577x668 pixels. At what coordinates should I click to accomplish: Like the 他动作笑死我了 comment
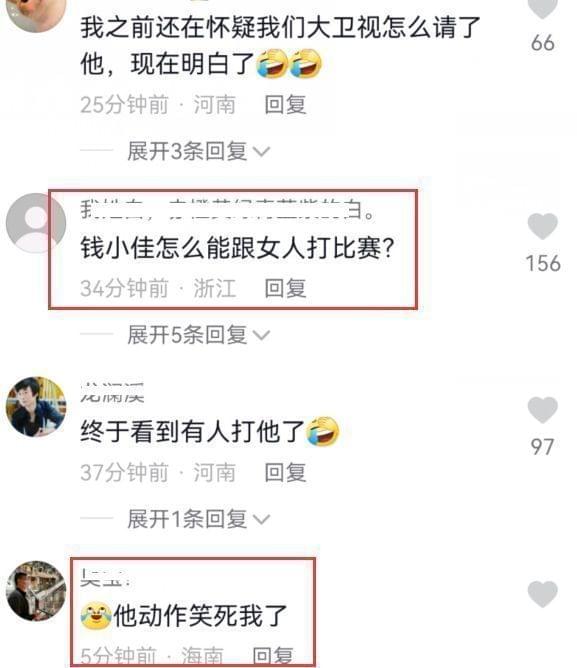(x=542, y=594)
